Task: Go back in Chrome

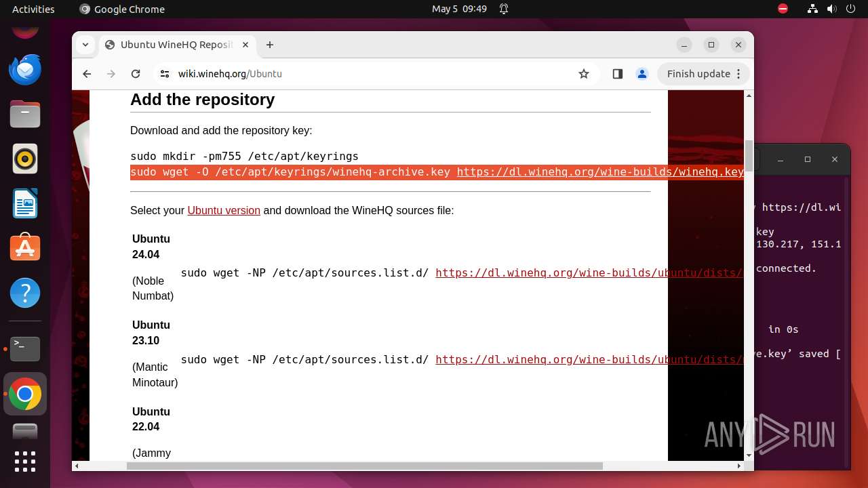Action: point(87,74)
